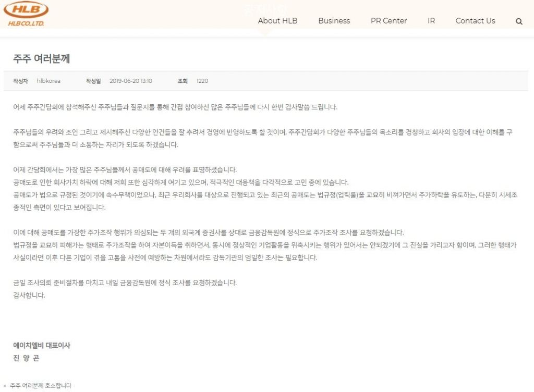
Task: Click the 작성자 label
Action: coord(20,81)
